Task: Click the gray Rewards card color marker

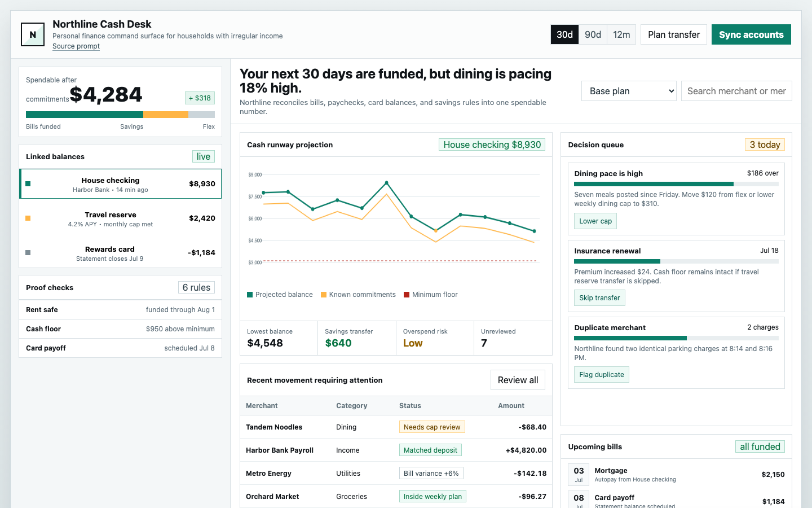Action: coord(28,253)
